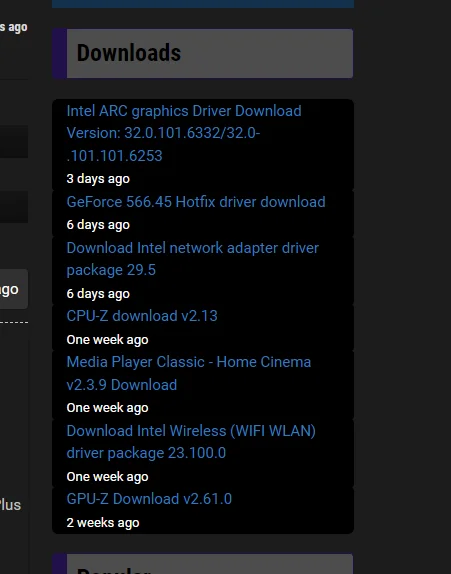The width and height of the screenshot is (451, 574).
Task: Open Intel ARC graphics Driver Download link
Action: click(x=184, y=133)
